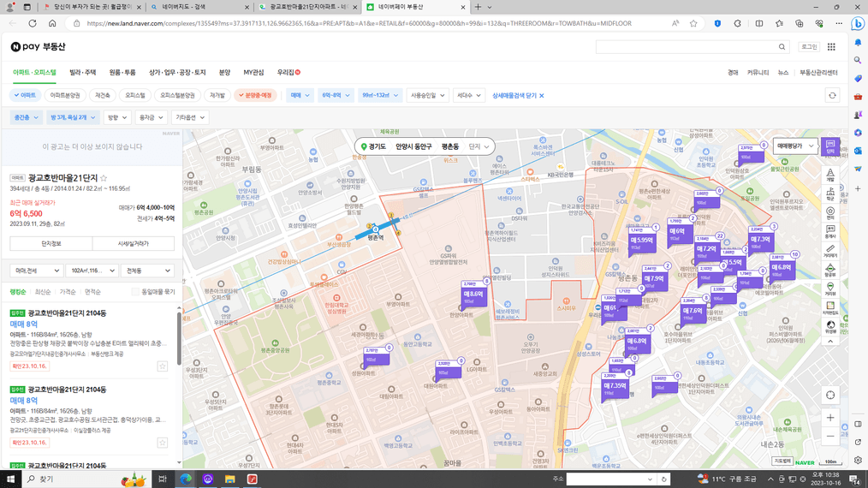Open the Naver apps grid icon
The height and width of the screenshot is (488, 868).
(831, 47)
